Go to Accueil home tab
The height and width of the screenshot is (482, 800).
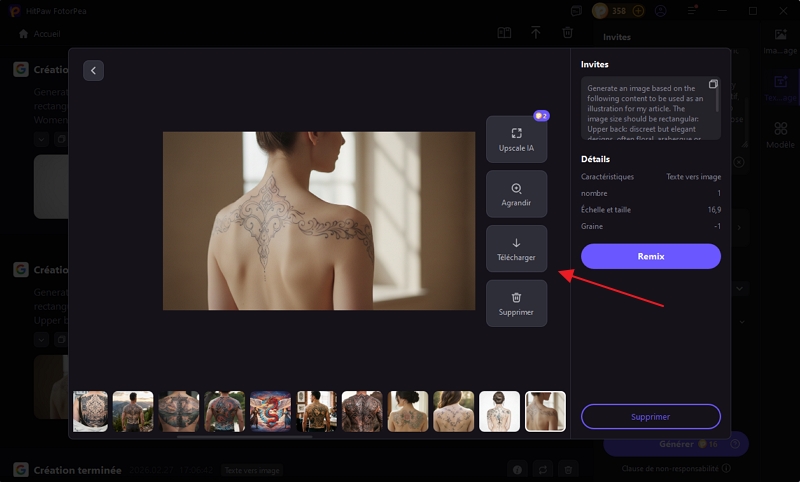(40, 33)
